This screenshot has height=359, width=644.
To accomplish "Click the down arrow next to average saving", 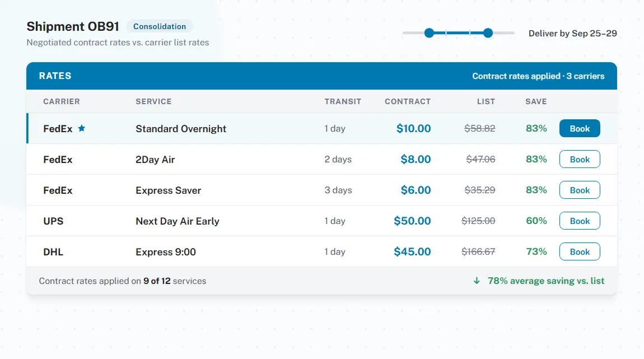I will (477, 281).
